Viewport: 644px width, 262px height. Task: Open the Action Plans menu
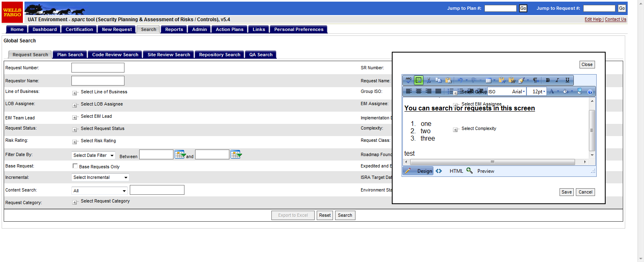point(229,29)
